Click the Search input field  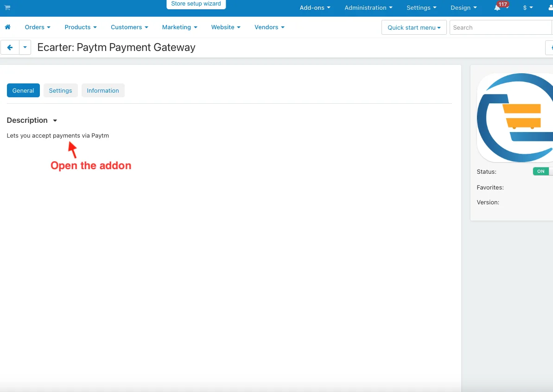(x=501, y=27)
